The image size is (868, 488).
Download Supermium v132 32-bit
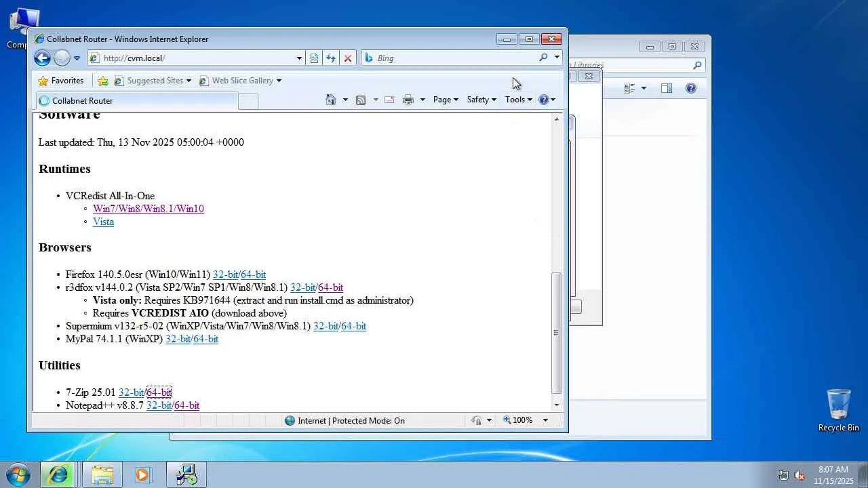(325, 326)
